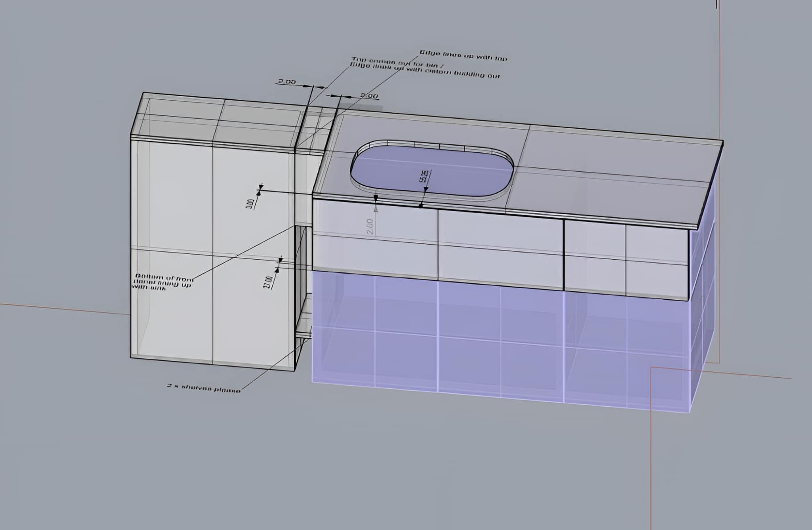Image resolution: width=812 pixels, height=530 pixels.
Task: Select the 1.00 vertical dimension label
Action: [x=250, y=204]
